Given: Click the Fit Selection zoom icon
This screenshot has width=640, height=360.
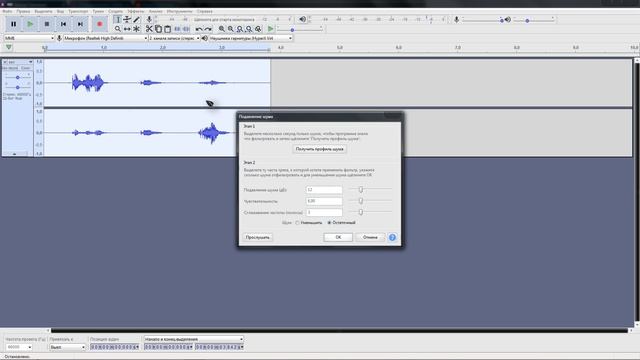Looking at the screenshot, I should [240, 29].
